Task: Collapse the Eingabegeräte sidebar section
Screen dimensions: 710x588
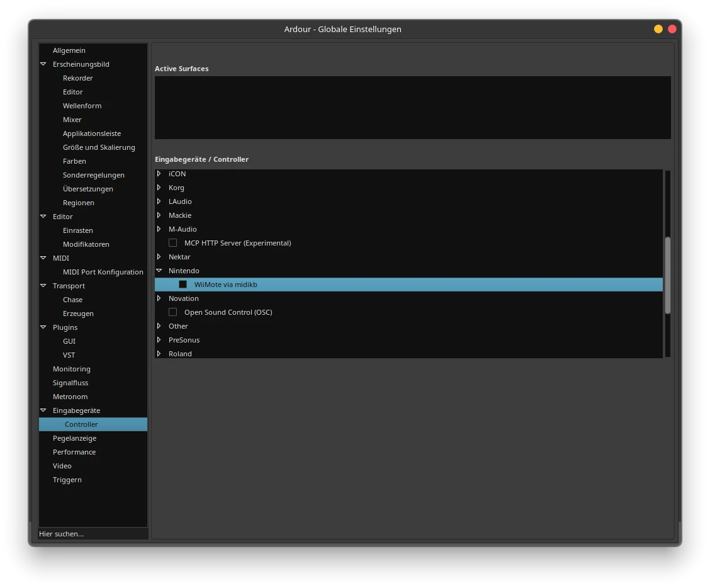Action: pyautogui.click(x=43, y=410)
